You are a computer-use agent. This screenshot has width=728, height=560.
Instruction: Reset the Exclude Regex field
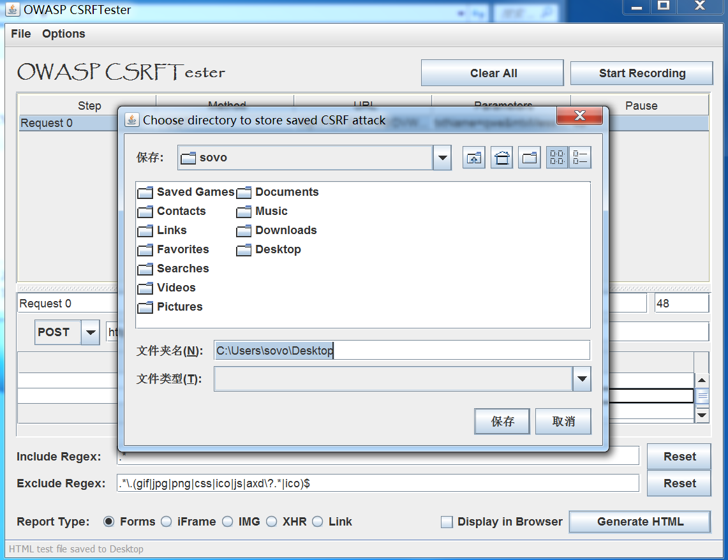680,483
